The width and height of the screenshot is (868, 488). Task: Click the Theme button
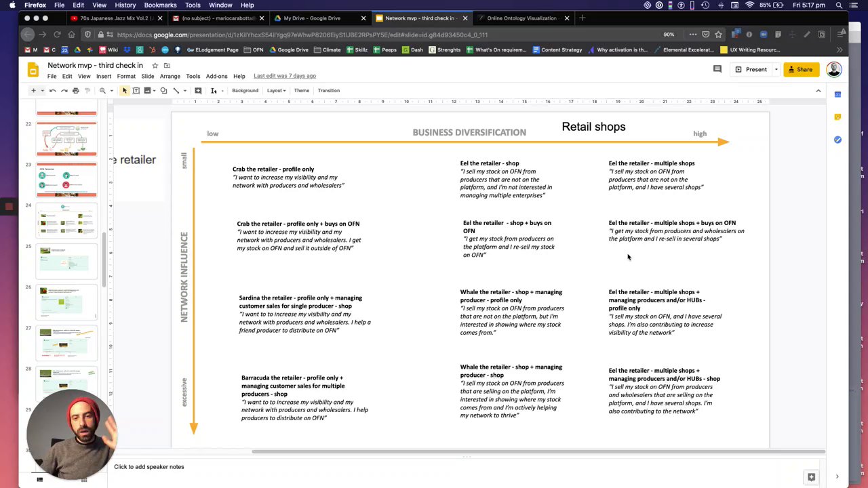point(302,91)
